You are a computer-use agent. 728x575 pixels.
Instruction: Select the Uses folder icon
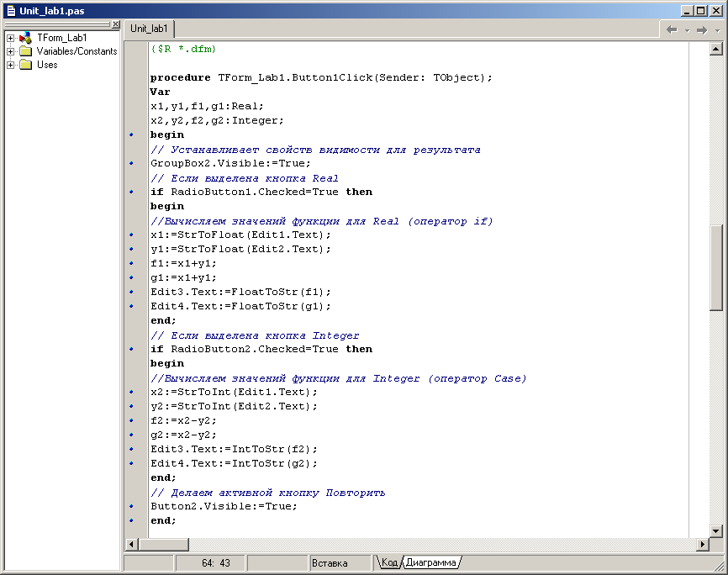click(x=25, y=65)
